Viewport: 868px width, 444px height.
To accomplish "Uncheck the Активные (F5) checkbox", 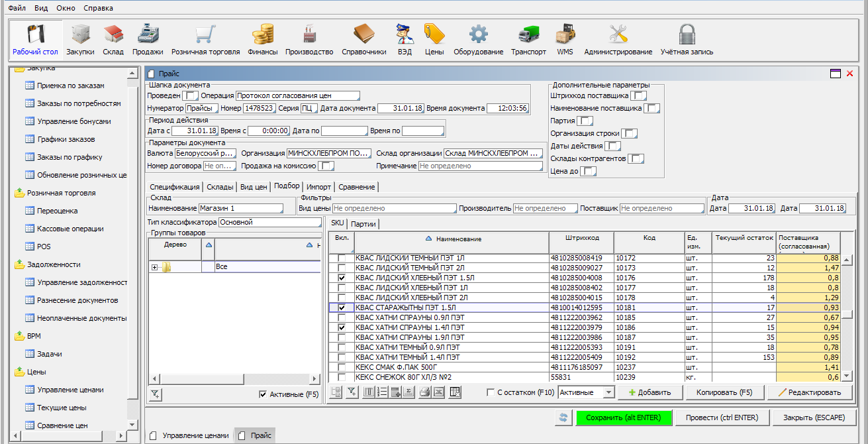I will point(263,394).
